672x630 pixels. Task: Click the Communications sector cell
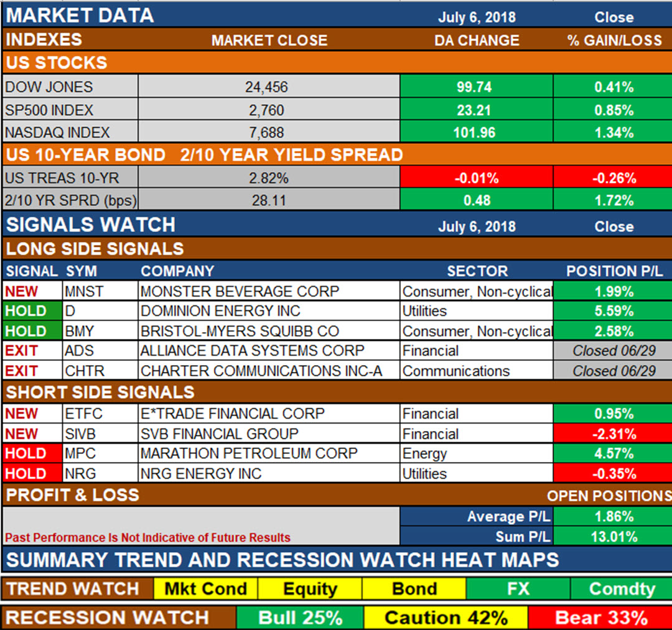476,371
